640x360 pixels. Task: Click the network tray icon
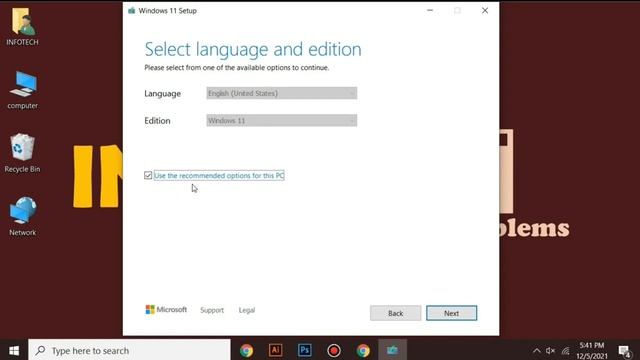tap(566, 351)
